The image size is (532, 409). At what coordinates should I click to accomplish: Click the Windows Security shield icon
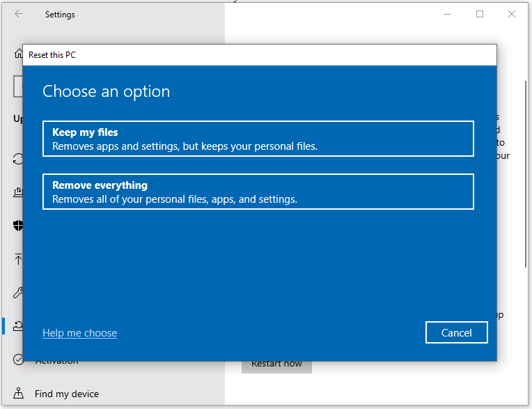pos(18,225)
